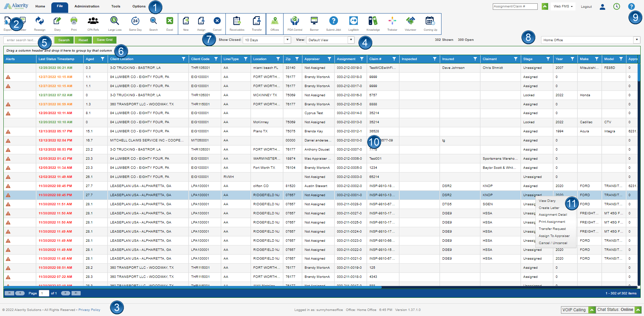Toggle the VOIP Calling green arrow
Image resolution: width=644 pixels, height=316 pixels.
click(x=592, y=310)
